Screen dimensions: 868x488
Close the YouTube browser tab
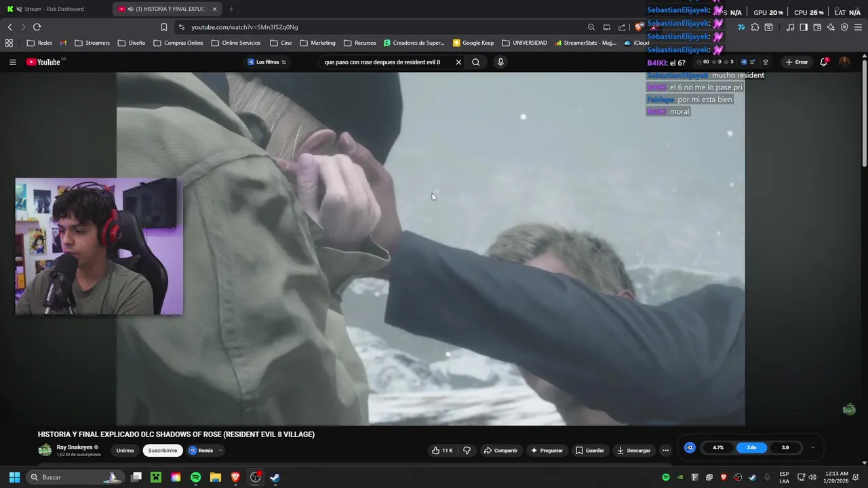click(215, 9)
